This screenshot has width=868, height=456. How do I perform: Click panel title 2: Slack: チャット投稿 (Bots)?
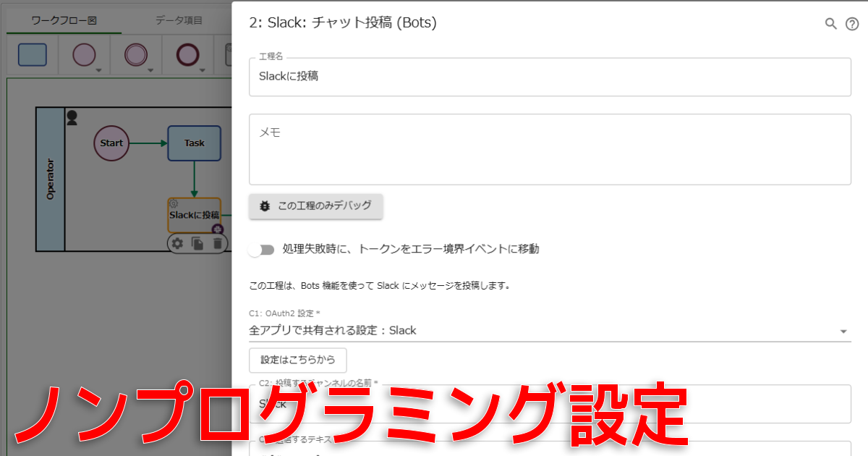343,22
